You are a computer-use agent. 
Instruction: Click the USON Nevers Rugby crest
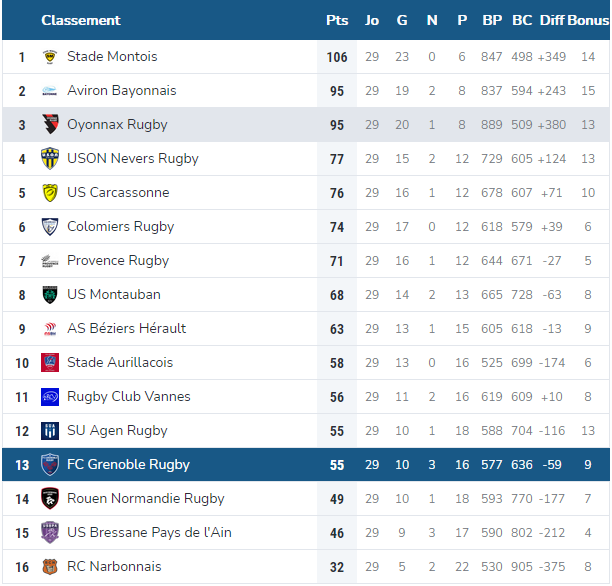tap(50, 158)
